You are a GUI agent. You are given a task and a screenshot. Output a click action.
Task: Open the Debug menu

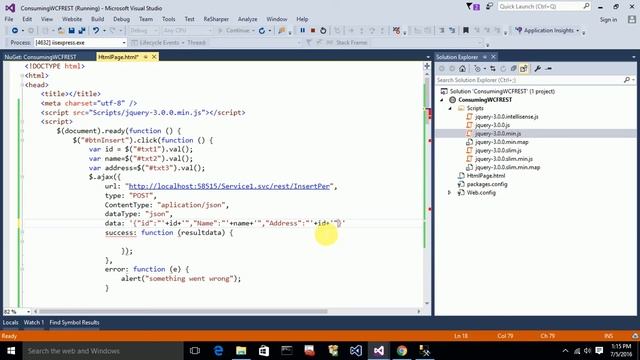tap(121, 19)
